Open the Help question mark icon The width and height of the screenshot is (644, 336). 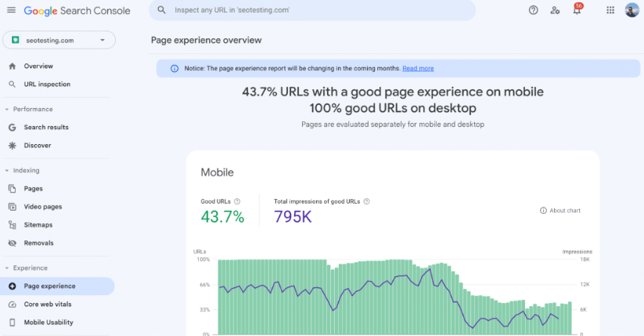[x=533, y=10]
